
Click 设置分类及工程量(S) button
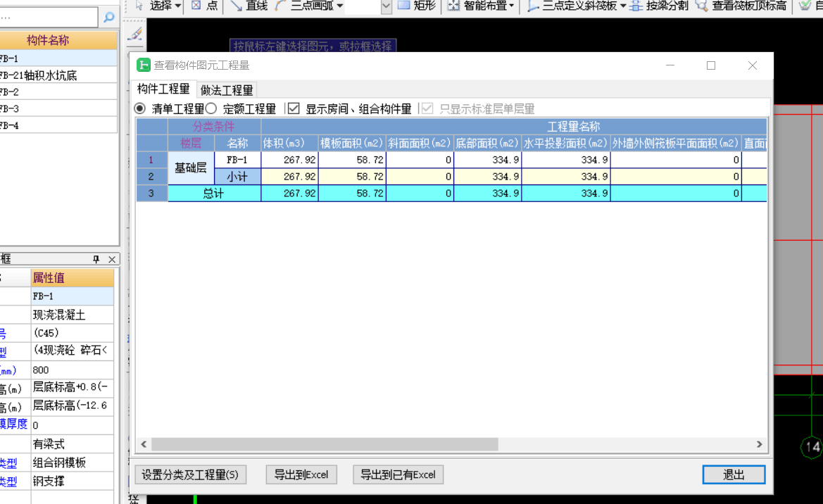click(190, 474)
